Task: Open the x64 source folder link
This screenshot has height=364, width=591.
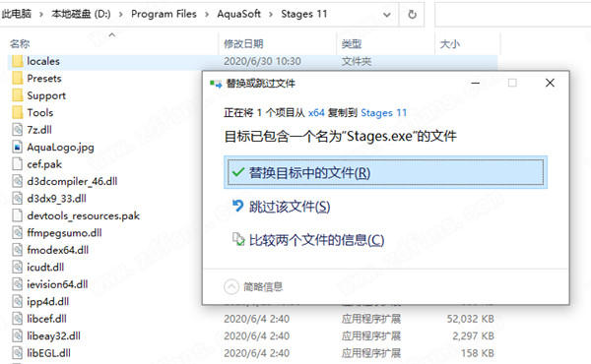Action: pyautogui.click(x=316, y=113)
